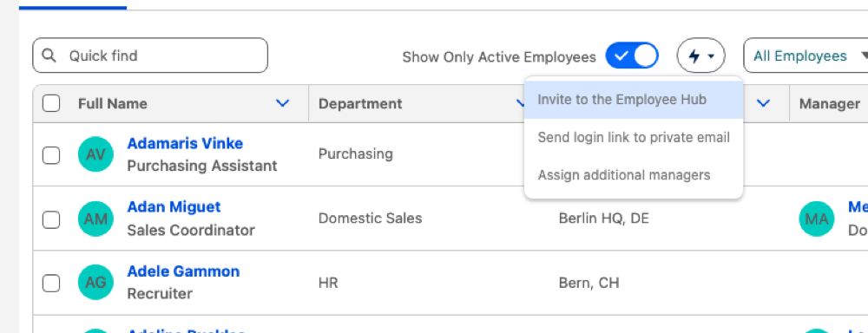Click the Berlin HQ, DE location cell

click(603, 218)
